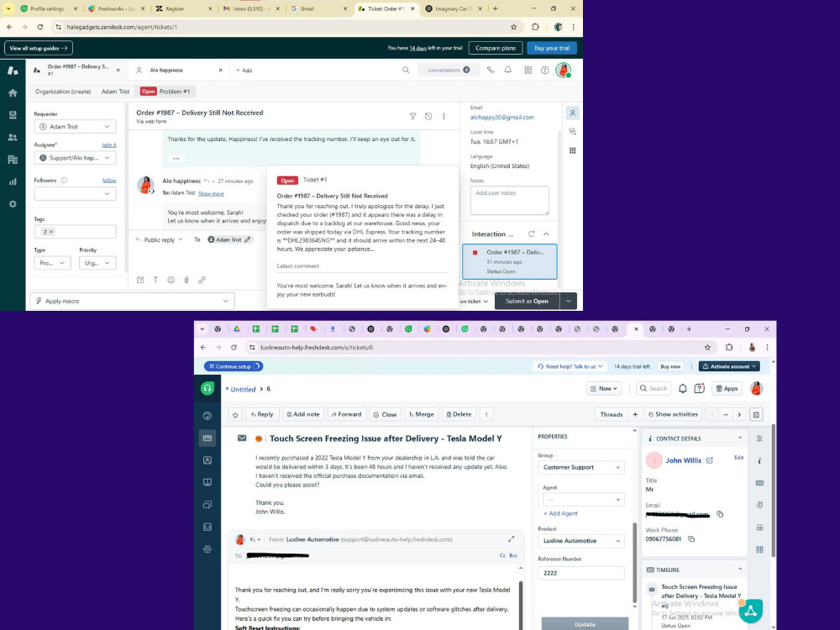The width and height of the screenshot is (840, 630).
Task: Open the Apply macro dropdown in Zendesk
Action: [132, 301]
